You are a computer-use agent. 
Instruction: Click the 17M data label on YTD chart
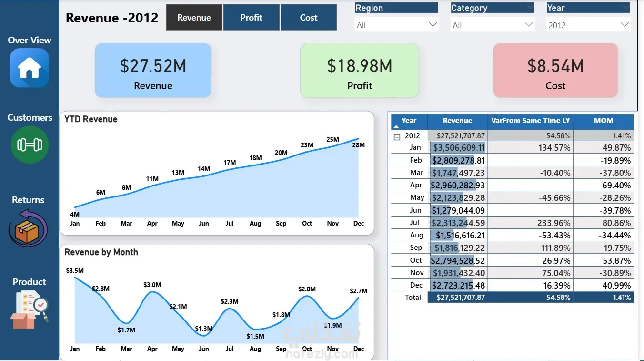coord(230,163)
